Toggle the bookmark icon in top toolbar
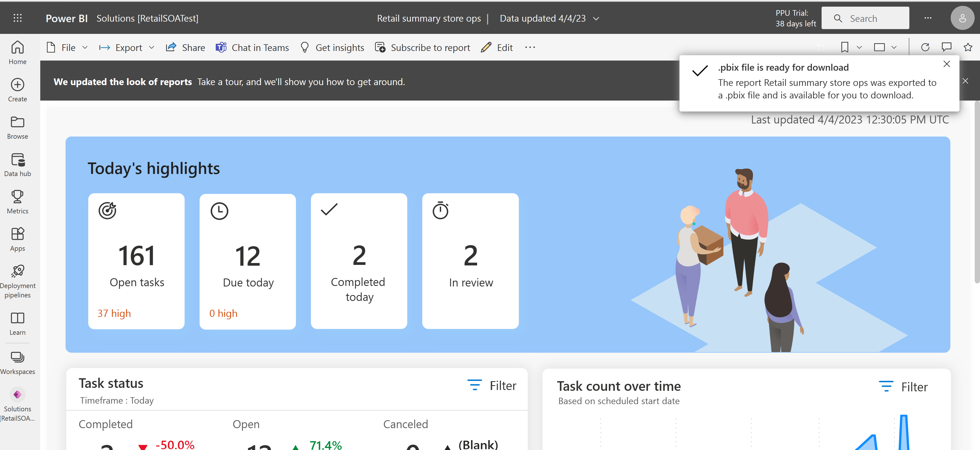 [x=844, y=47]
